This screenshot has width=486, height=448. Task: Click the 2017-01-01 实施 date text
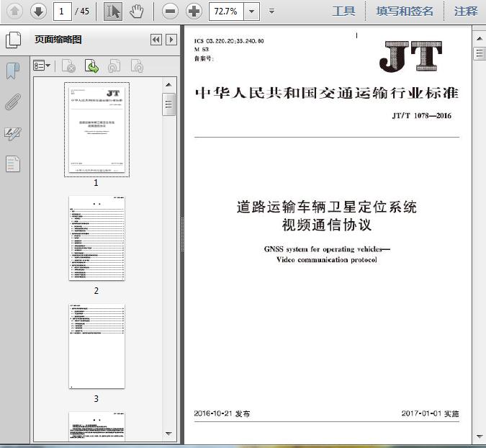point(431,413)
